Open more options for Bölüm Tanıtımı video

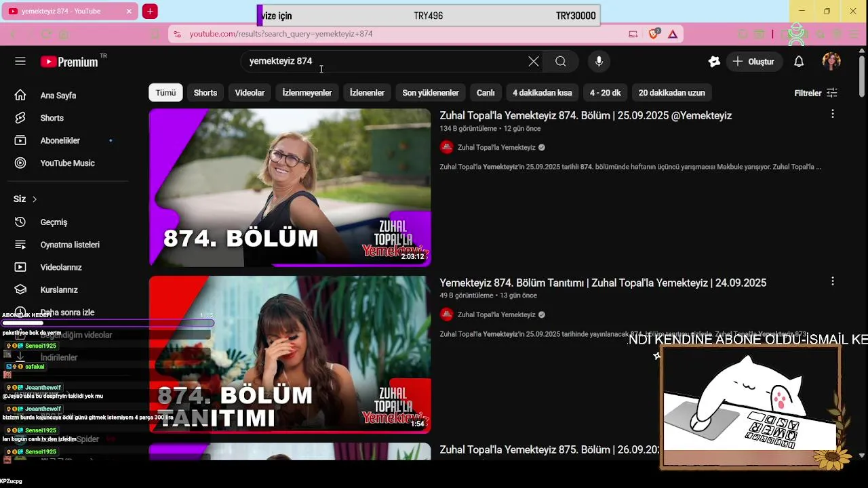[833, 281]
